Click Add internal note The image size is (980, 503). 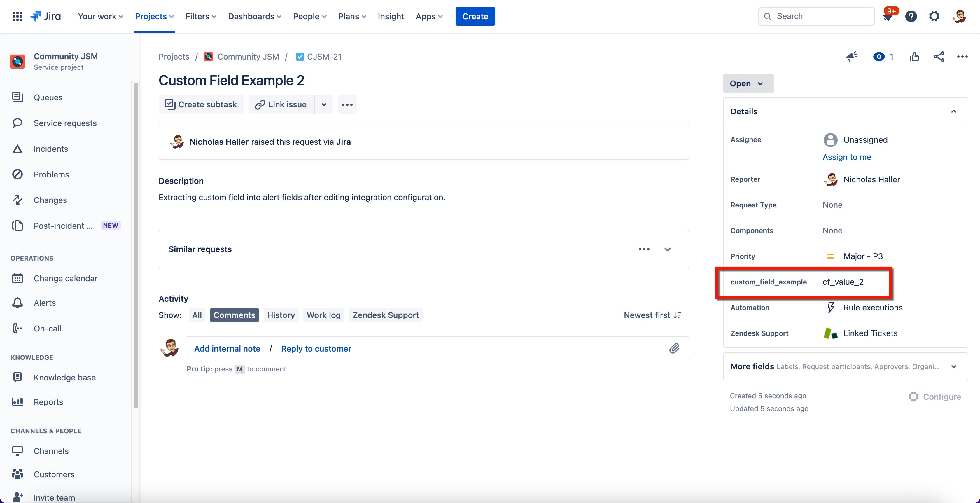227,349
